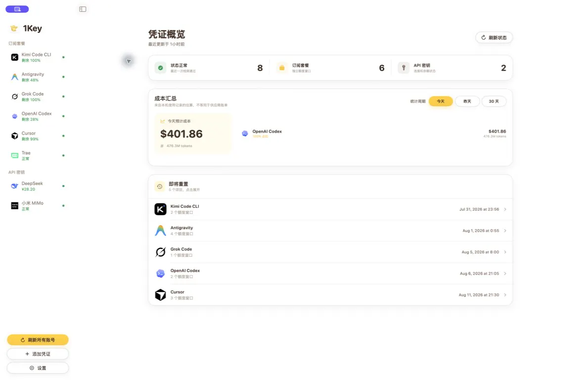
Task: Select 30 天 statistics period
Action: (x=494, y=101)
